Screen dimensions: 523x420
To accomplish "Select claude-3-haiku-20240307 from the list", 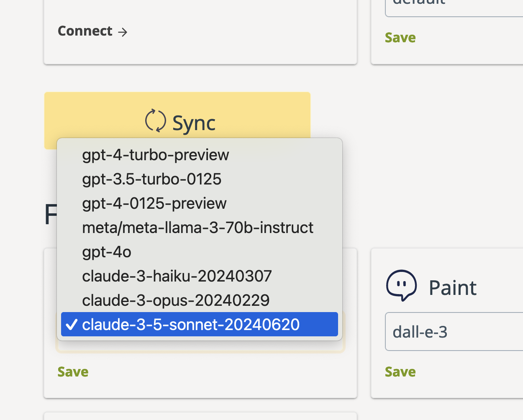I will 177,276.
